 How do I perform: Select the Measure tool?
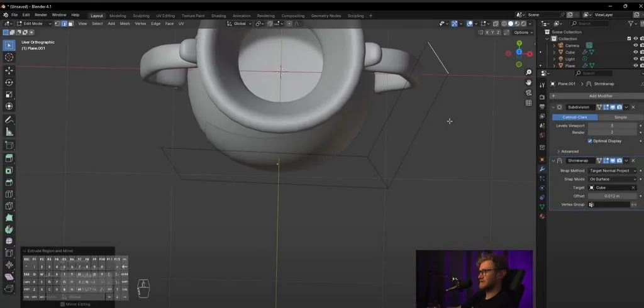(9, 132)
